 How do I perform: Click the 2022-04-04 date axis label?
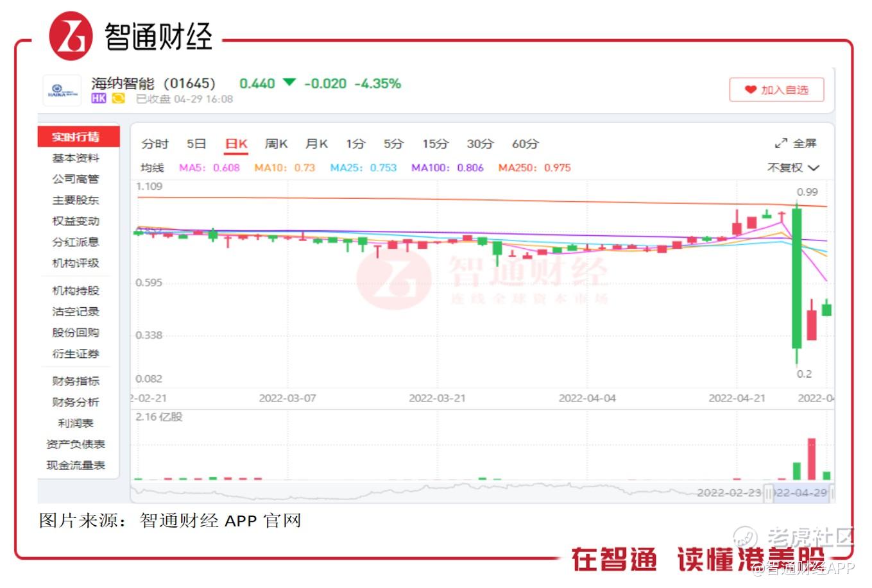[x=587, y=398]
